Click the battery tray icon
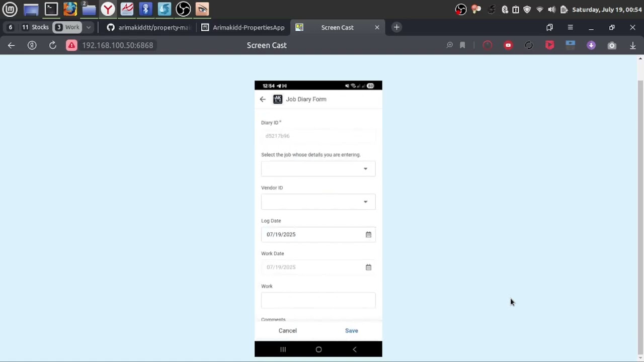 (564, 10)
